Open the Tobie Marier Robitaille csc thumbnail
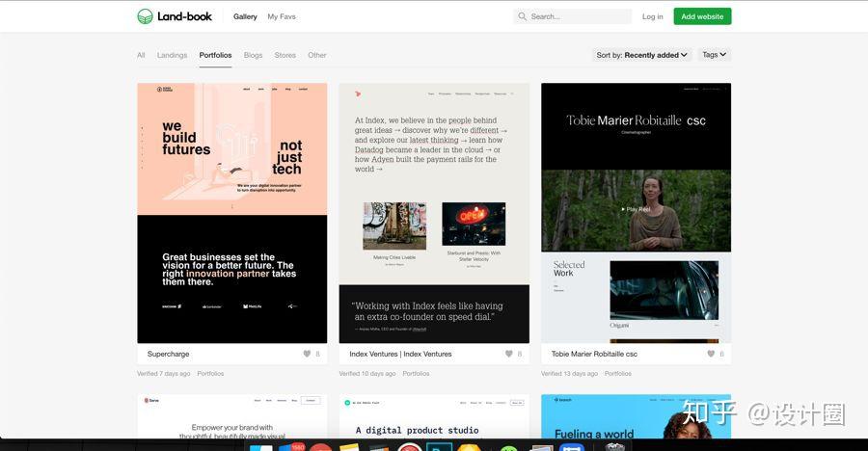This screenshot has width=868, height=451. pos(637,213)
